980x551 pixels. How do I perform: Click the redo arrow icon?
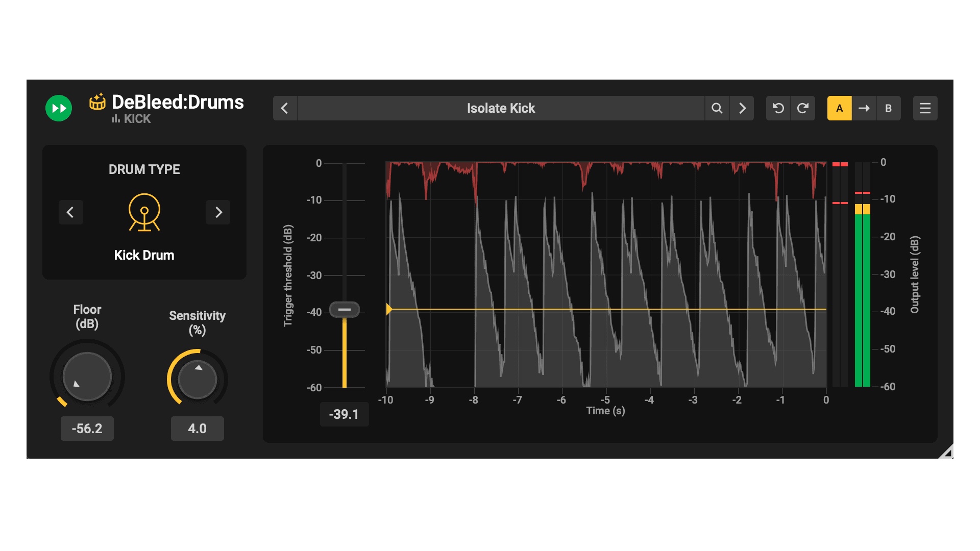click(803, 108)
